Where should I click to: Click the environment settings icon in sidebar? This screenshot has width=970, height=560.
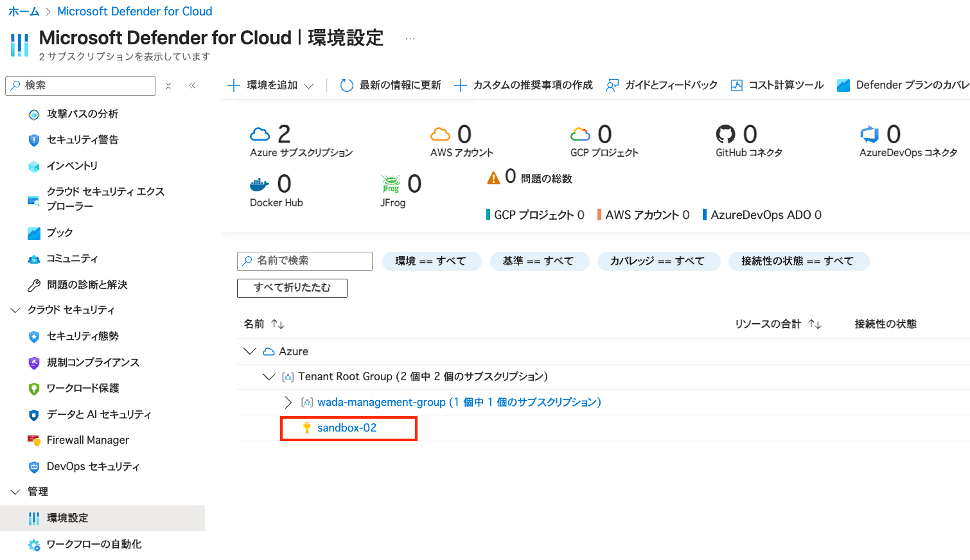tap(34, 518)
